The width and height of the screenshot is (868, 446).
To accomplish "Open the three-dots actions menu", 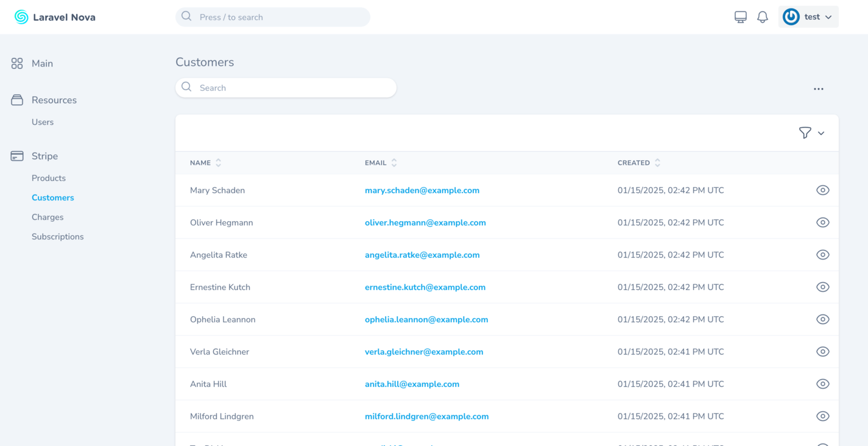I will click(819, 89).
